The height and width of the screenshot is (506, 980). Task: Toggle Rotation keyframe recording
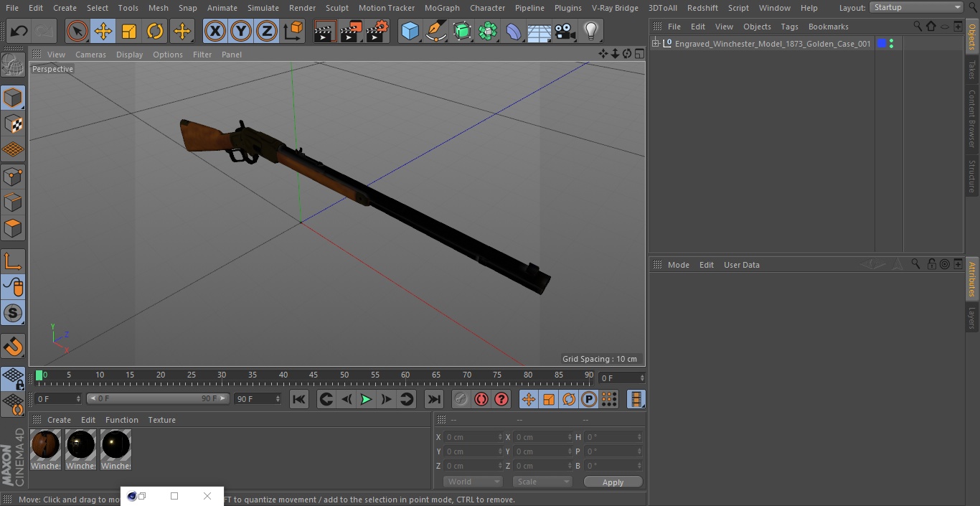569,399
